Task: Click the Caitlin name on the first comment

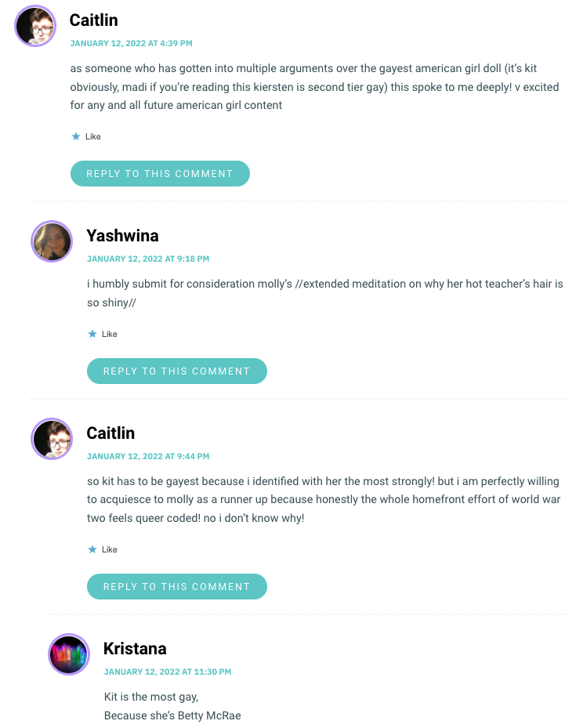Action: (x=94, y=20)
